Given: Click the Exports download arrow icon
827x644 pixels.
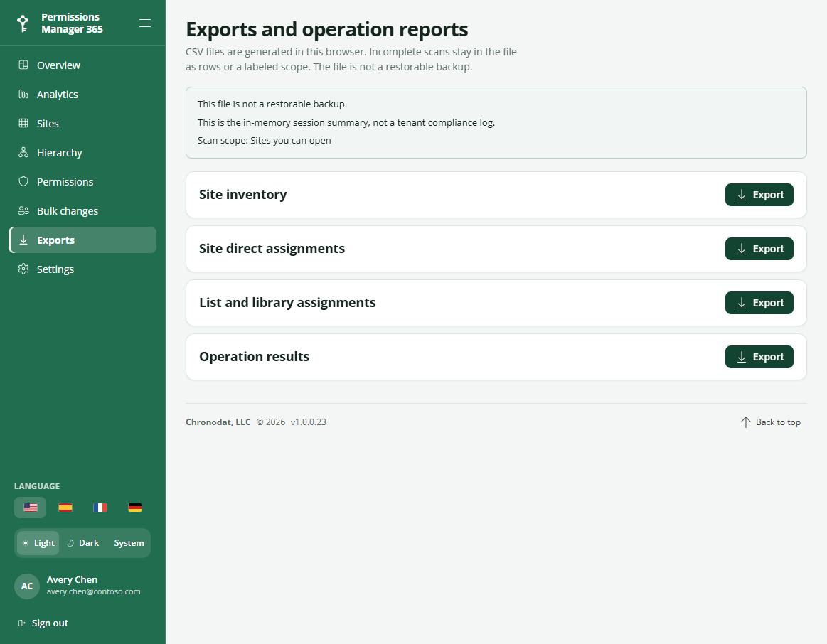Looking at the screenshot, I should click(23, 240).
